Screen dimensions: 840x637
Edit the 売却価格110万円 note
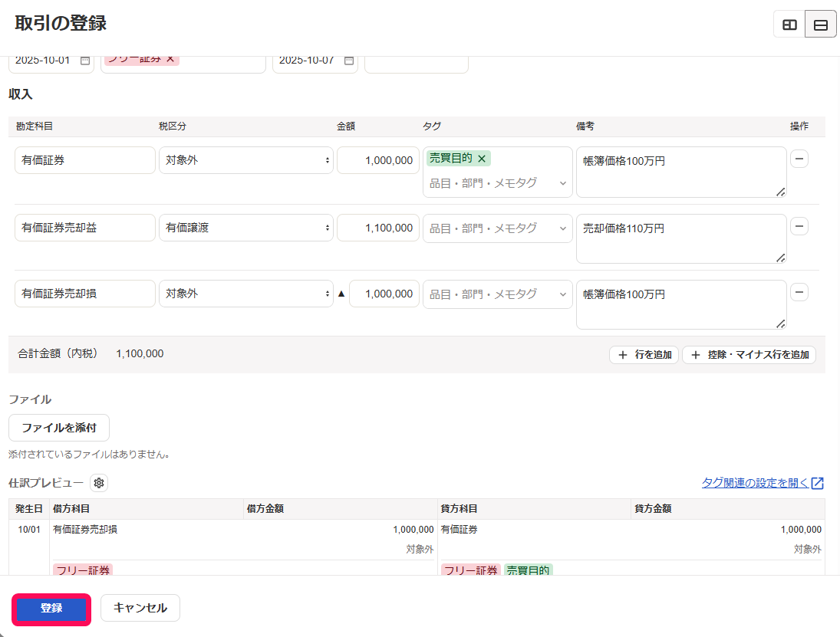681,238
